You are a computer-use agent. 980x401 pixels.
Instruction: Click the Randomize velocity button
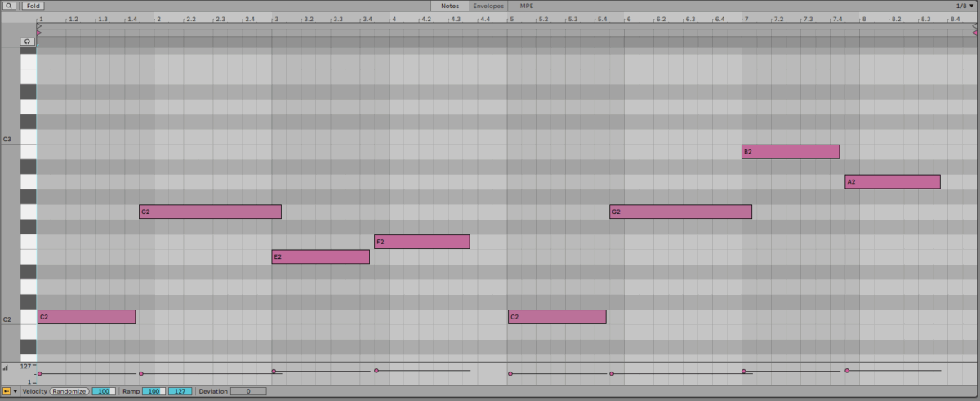tap(69, 391)
